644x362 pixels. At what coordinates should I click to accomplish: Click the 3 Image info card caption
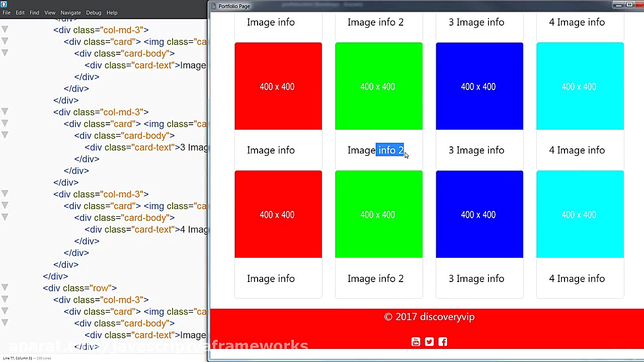point(476,150)
